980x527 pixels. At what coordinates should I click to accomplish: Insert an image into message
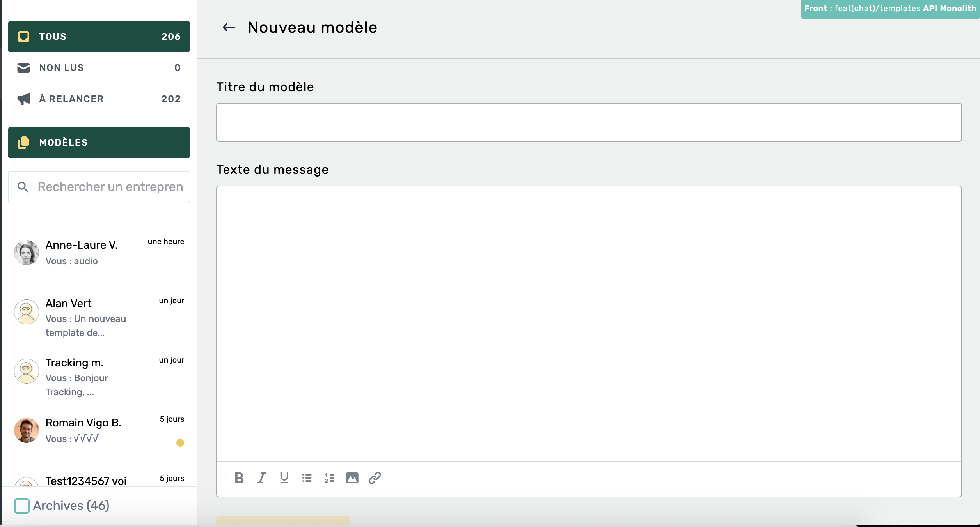tap(352, 478)
